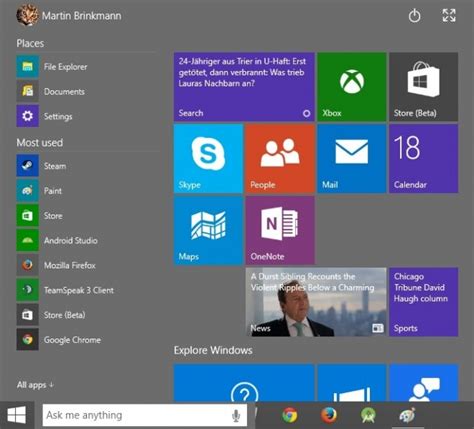The height and width of the screenshot is (429, 474).
Task: Click the Windows Start button
Action: [17, 415]
